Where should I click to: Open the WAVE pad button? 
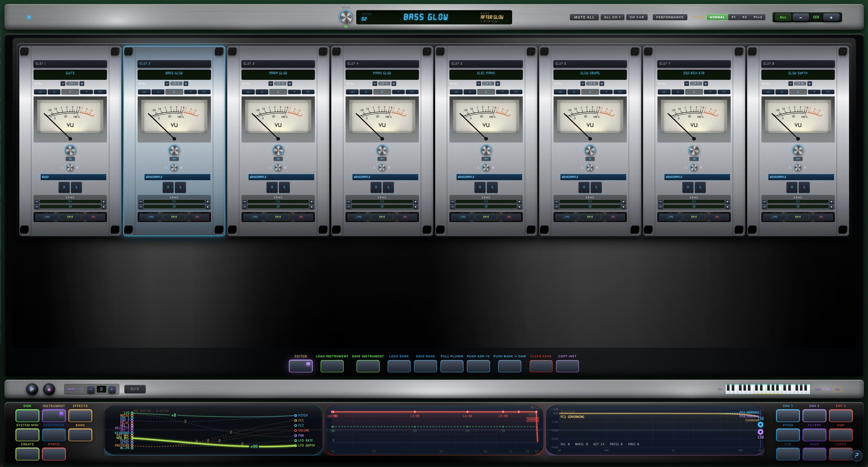point(814,454)
